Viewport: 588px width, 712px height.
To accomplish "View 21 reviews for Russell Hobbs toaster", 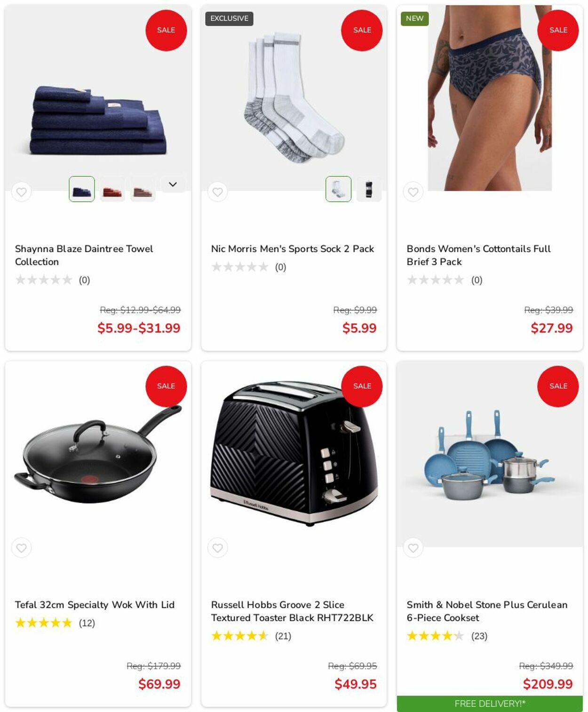I will point(283,636).
